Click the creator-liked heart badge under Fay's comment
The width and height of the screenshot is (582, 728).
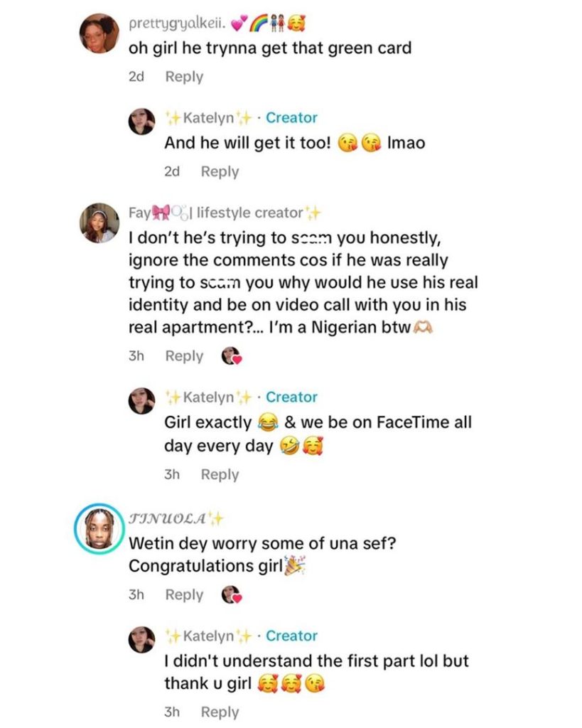click(232, 356)
